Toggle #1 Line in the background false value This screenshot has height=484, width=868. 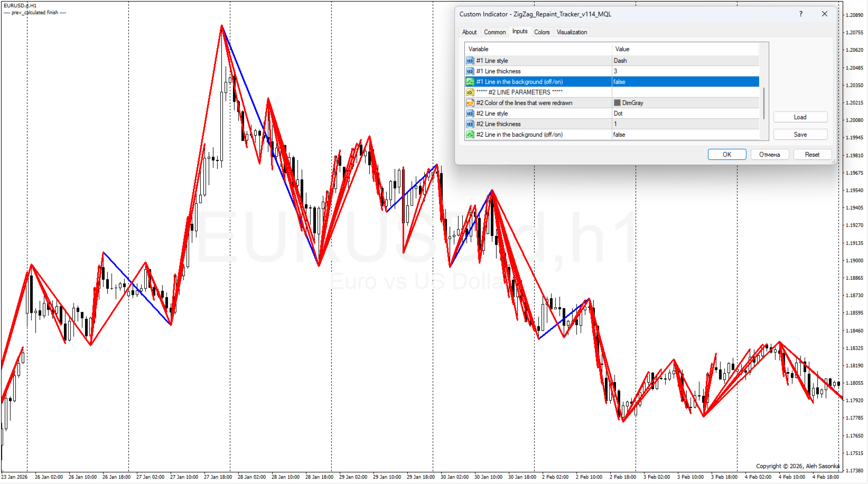point(685,82)
